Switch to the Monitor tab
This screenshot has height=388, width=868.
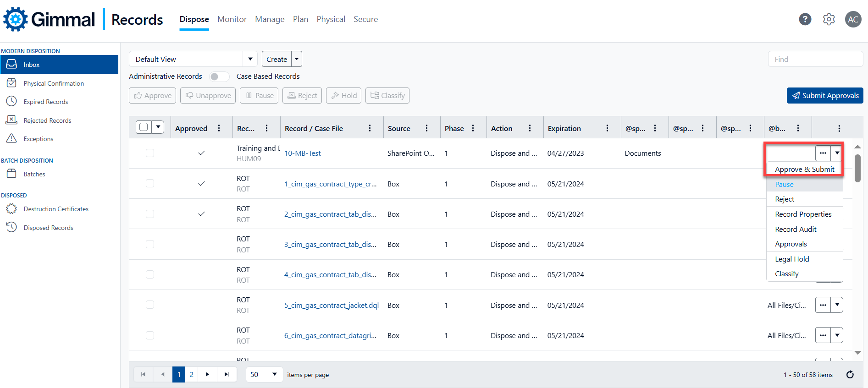tap(232, 19)
